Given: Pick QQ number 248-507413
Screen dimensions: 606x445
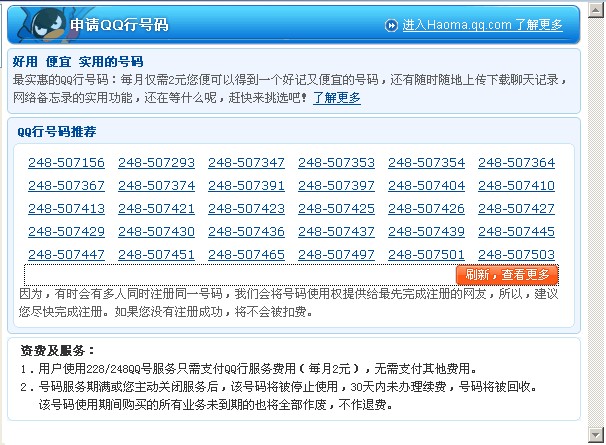Looking at the screenshot, I should 66,209.
